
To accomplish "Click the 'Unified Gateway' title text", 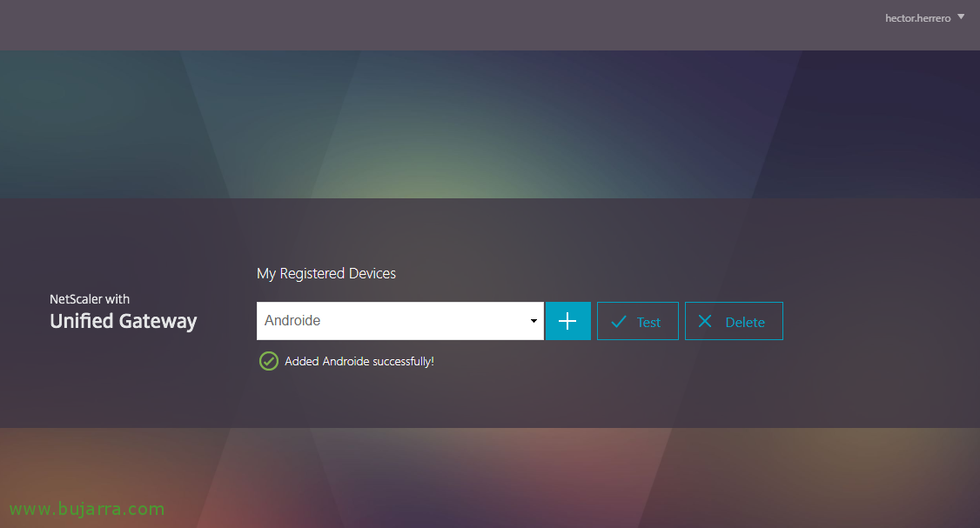I will pos(123,321).
